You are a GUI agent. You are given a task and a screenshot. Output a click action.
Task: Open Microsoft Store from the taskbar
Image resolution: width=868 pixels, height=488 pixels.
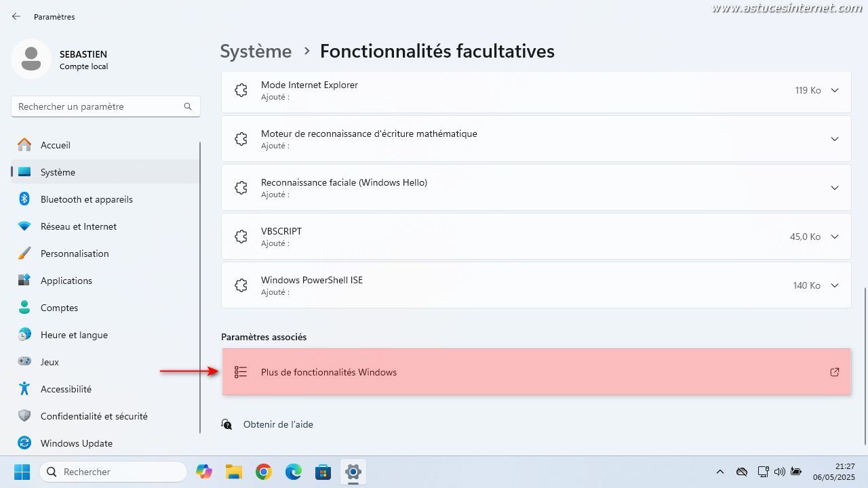323,472
